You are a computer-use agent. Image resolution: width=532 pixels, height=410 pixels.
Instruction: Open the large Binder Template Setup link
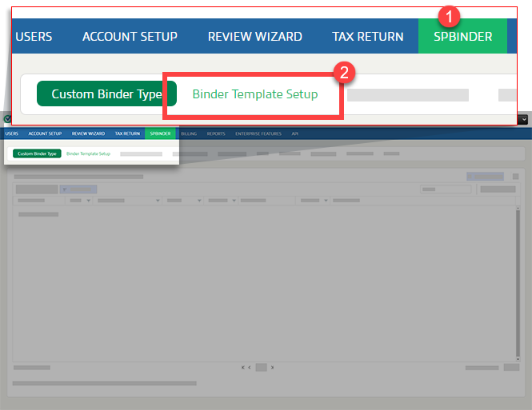[x=255, y=94]
